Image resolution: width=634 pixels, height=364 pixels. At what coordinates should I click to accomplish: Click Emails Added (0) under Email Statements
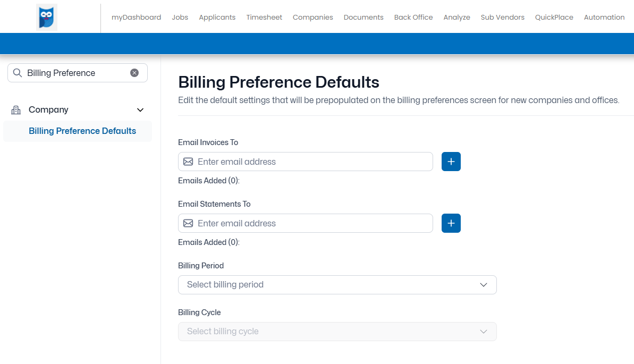[x=209, y=242]
